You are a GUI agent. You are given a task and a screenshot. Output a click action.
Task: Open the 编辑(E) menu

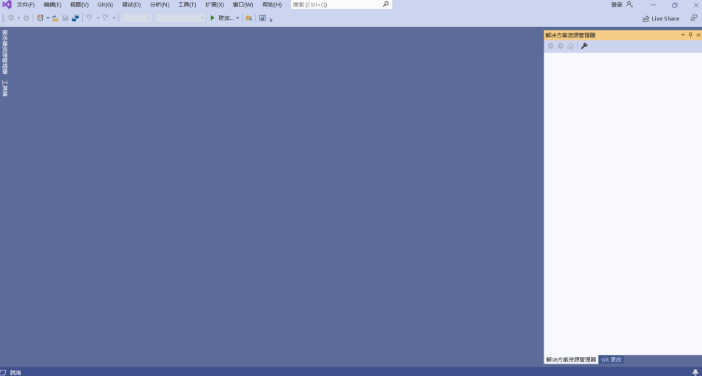[52, 4]
